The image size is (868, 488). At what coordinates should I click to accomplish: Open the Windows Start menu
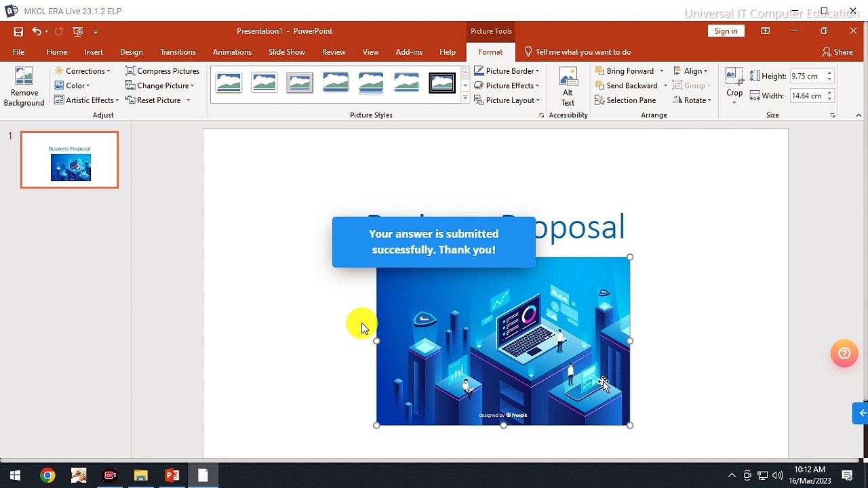pyautogui.click(x=15, y=476)
